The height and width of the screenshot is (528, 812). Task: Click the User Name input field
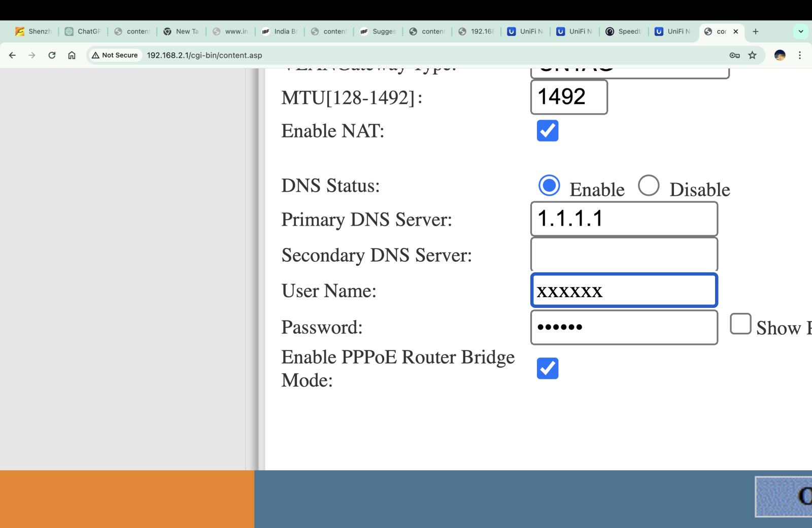624,291
